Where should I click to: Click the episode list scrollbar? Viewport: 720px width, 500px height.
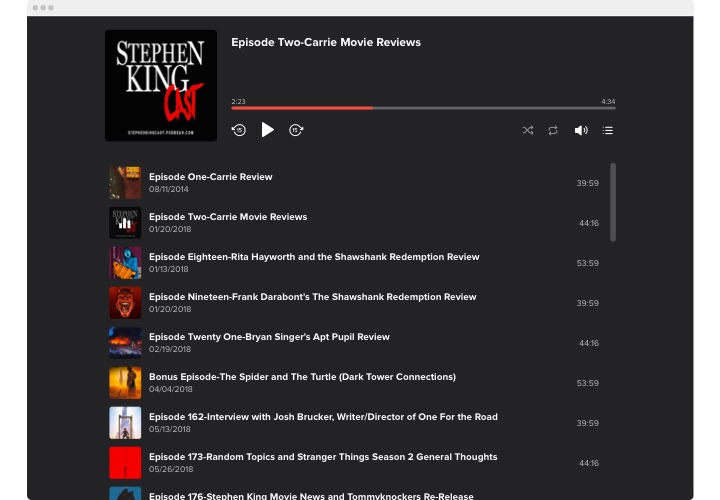(x=613, y=202)
